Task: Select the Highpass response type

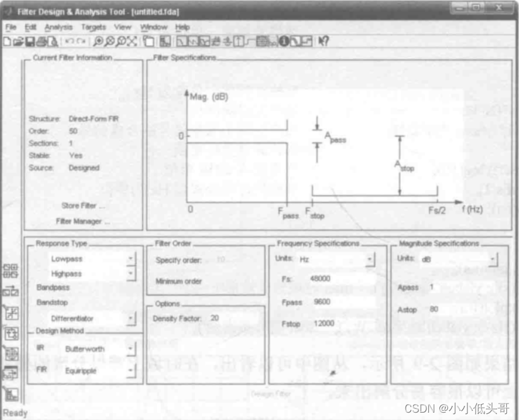Action: (66, 274)
